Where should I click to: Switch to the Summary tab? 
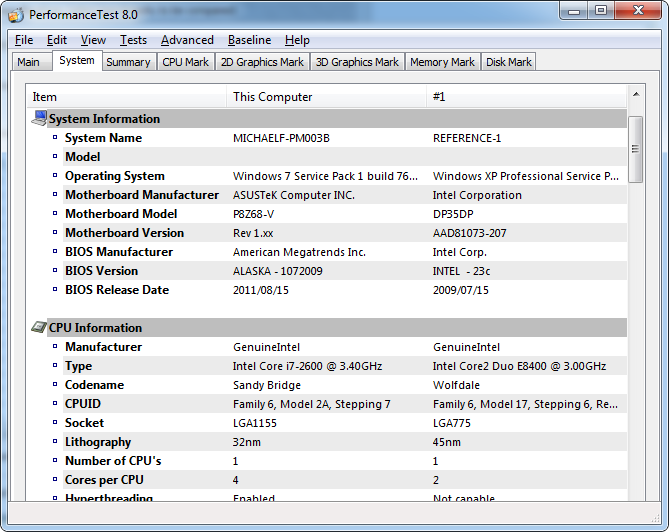tap(128, 62)
